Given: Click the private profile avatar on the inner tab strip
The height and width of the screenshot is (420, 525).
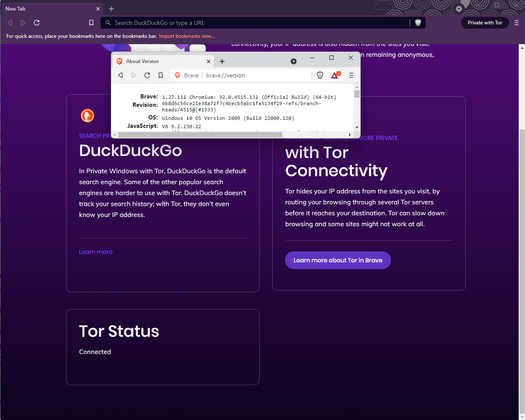Looking at the screenshot, I should (x=294, y=61).
